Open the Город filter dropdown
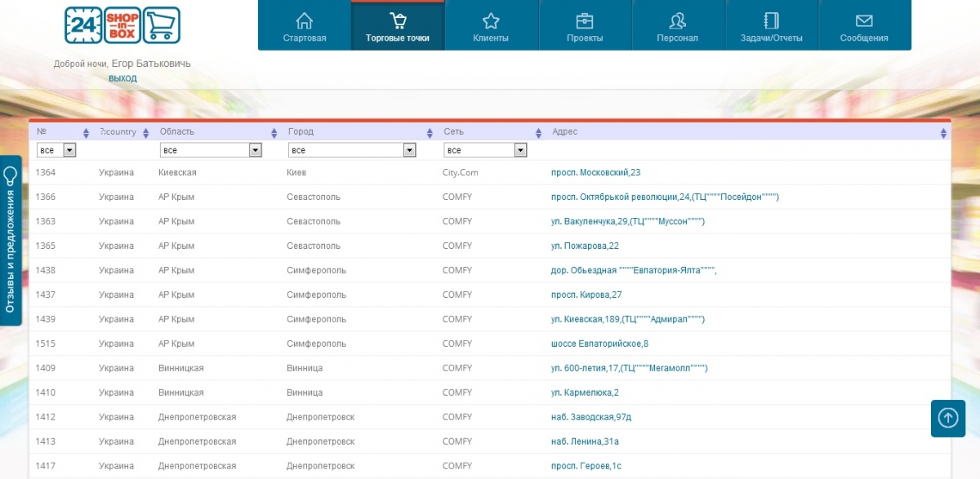This screenshot has height=479, width=980. point(352,150)
